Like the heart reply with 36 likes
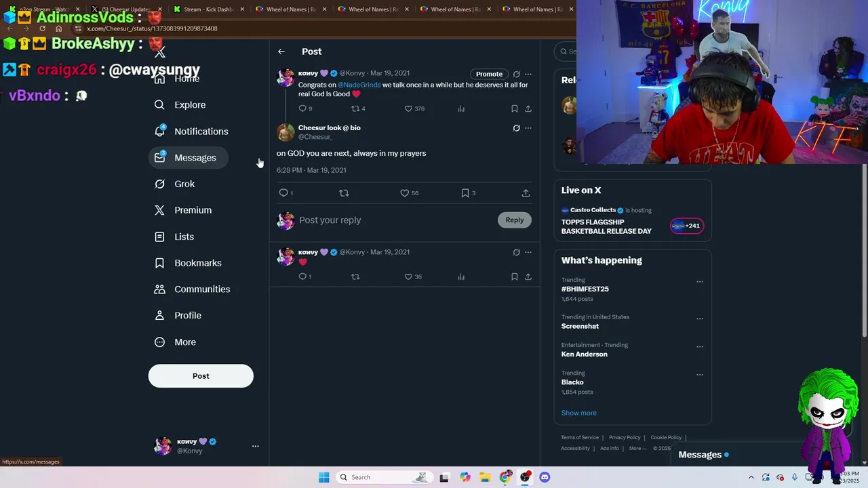 [x=413, y=277]
